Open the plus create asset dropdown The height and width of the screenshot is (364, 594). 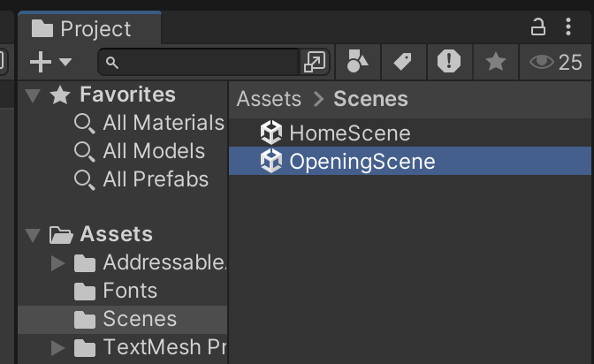pyautogui.click(x=50, y=62)
